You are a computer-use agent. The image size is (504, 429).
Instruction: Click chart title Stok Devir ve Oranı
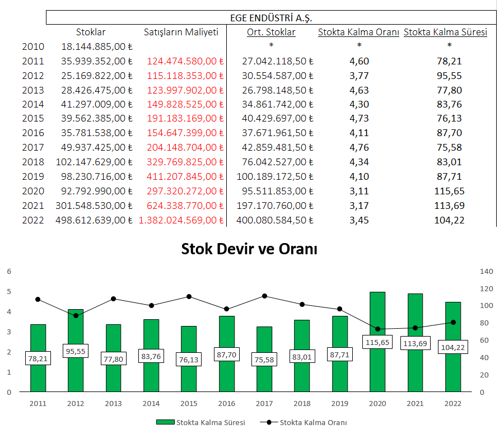click(249, 249)
